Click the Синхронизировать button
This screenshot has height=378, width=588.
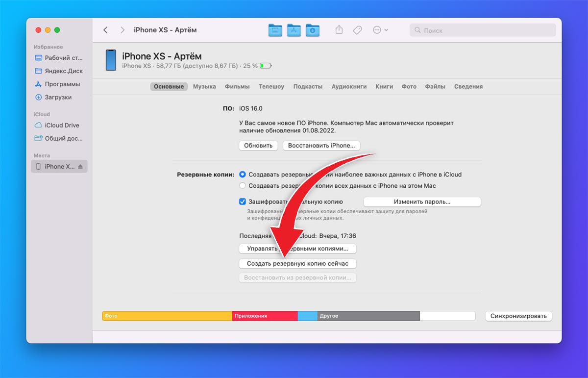tap(518, 316)
